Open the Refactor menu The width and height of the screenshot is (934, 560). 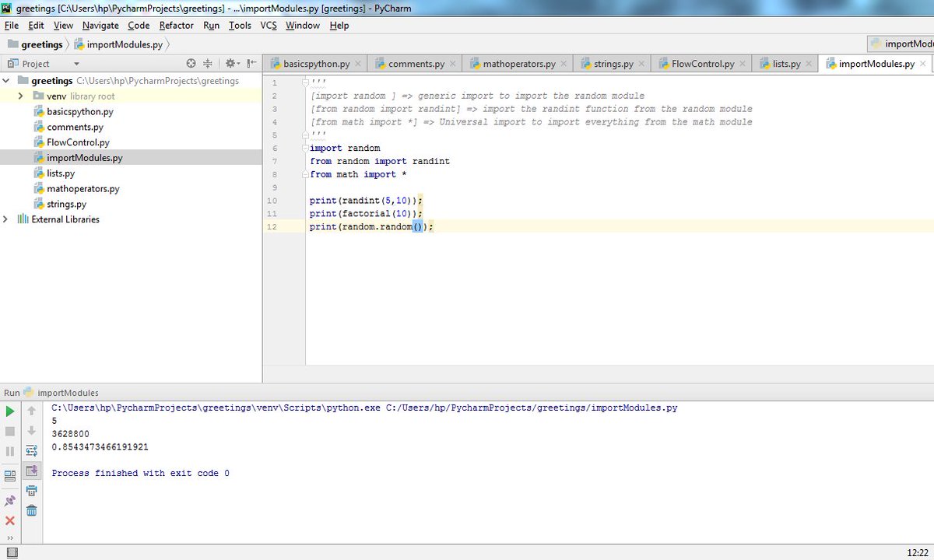177,26
